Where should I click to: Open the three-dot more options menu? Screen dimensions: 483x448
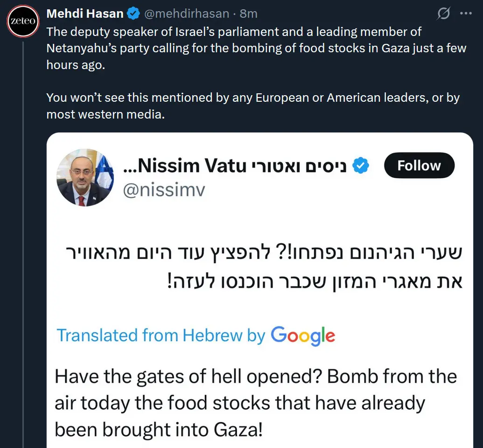[x=466, y=14]
